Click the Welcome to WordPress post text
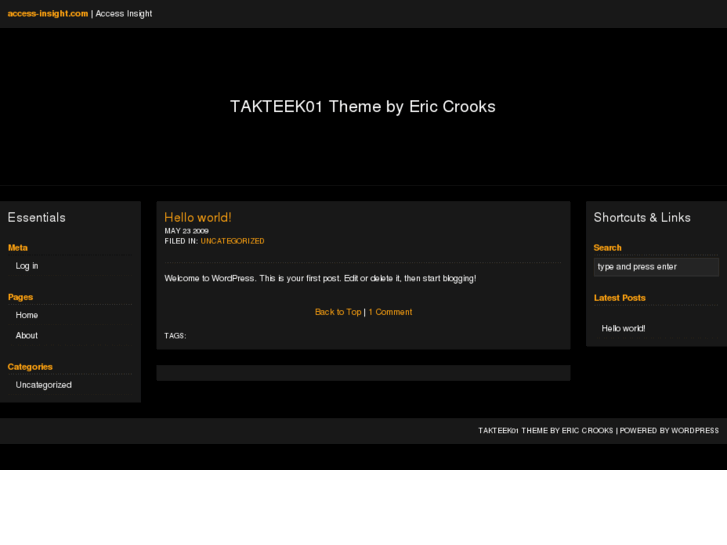The image size is (727, 545). (x=320, y=278)
